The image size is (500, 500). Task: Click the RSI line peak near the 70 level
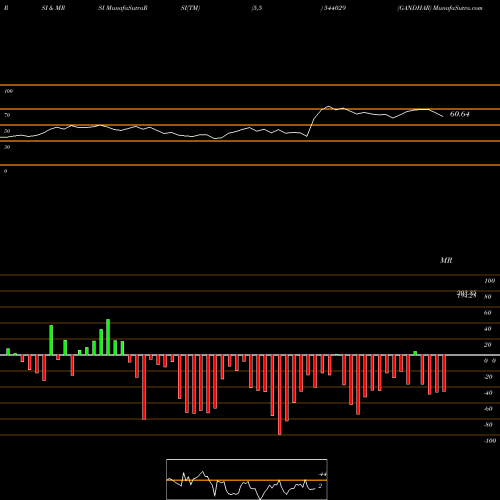[328, 107]
